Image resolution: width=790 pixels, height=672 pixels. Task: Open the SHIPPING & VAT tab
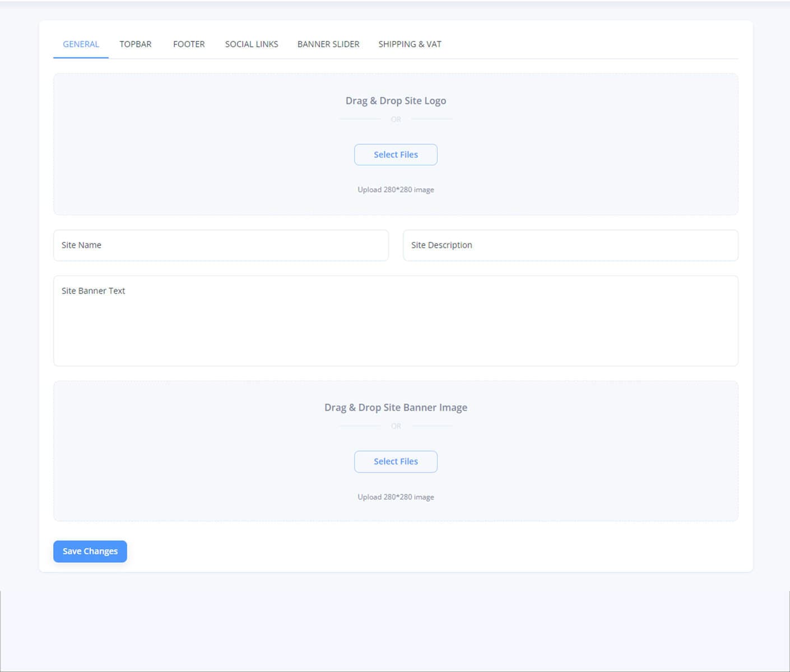click(x=410, y=44)
